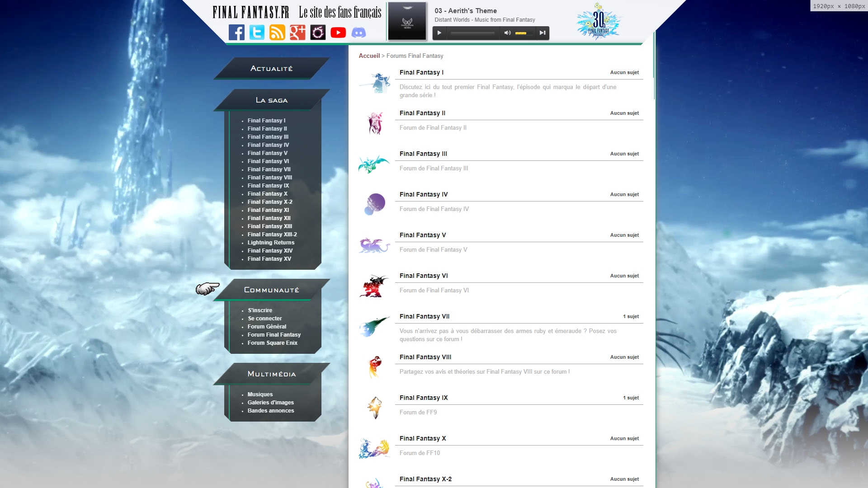Image resolution: width=868 pixels, height=488 pixels.
Task: Click the '03 - Aerith's Theme' track title
Action: point(466,11)
